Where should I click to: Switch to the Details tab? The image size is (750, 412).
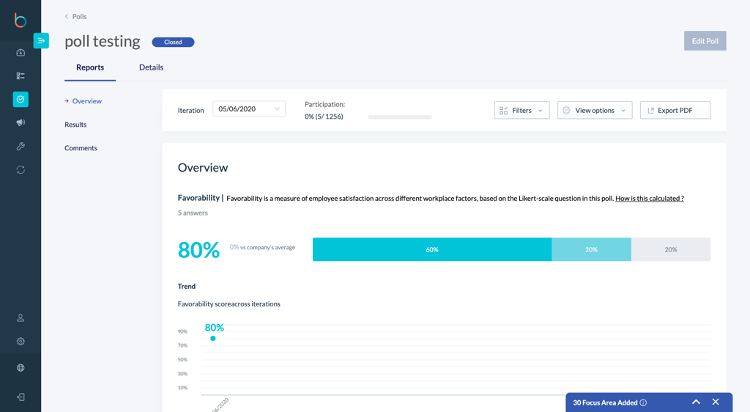click(151, 67)
